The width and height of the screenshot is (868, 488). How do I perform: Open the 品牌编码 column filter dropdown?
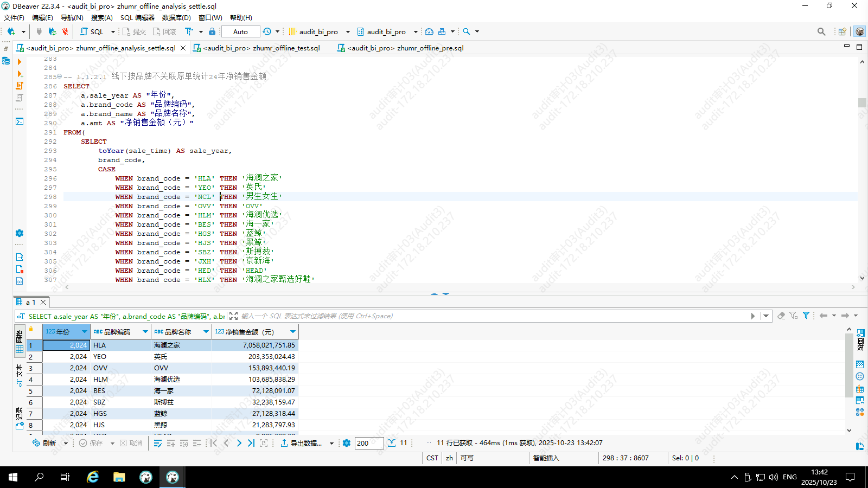(145, 332)
